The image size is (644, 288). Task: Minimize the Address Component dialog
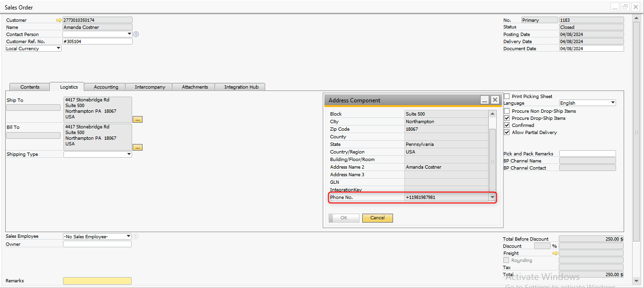tap(484, 100)
